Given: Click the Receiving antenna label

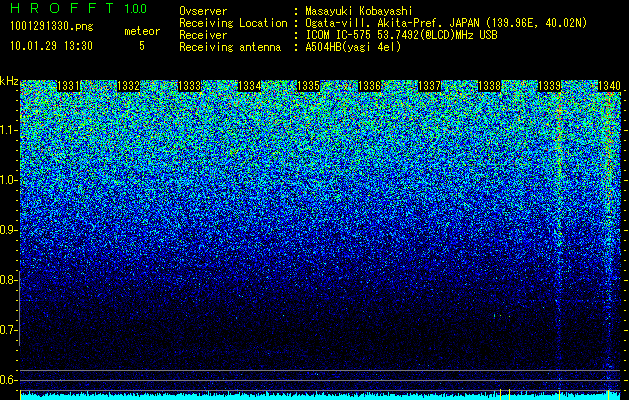Looking at the screenshot, I should coord(230,47).
